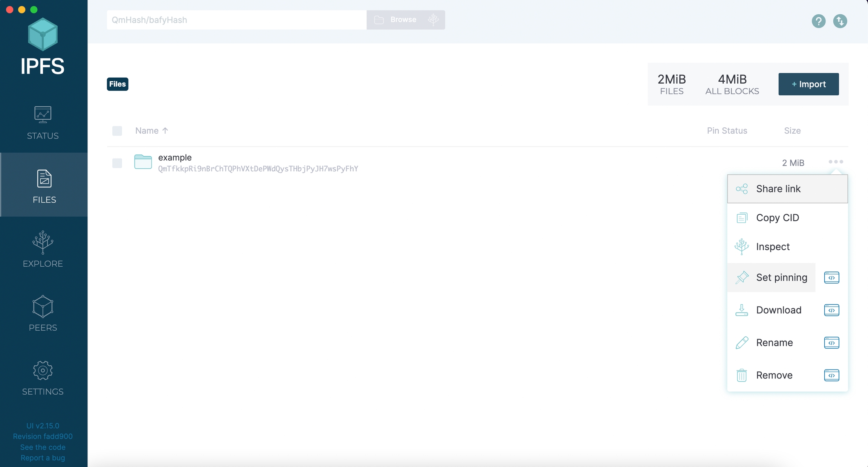Click the Files breadcrumb button
This screenshot has height=467, width=868.
pos(118,84)
